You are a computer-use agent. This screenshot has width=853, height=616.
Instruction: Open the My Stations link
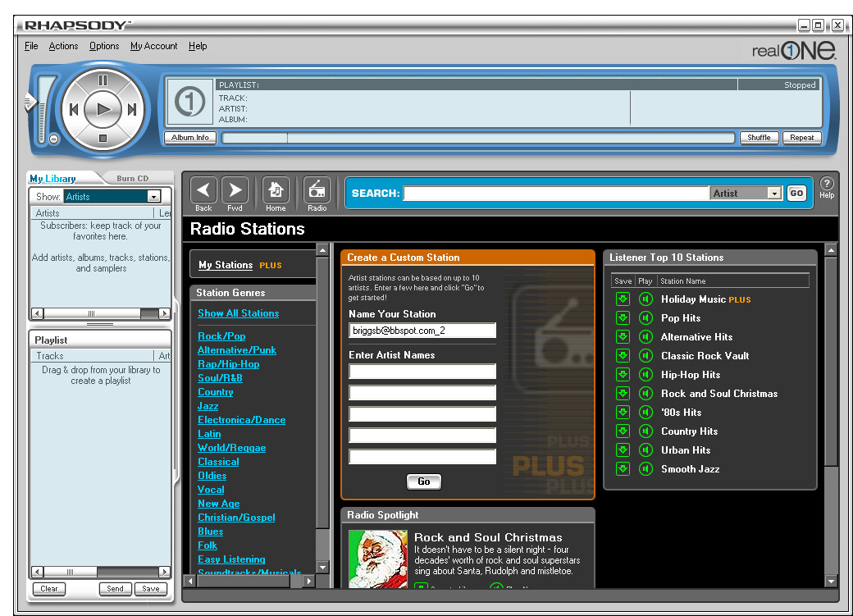tap(226, 265)
